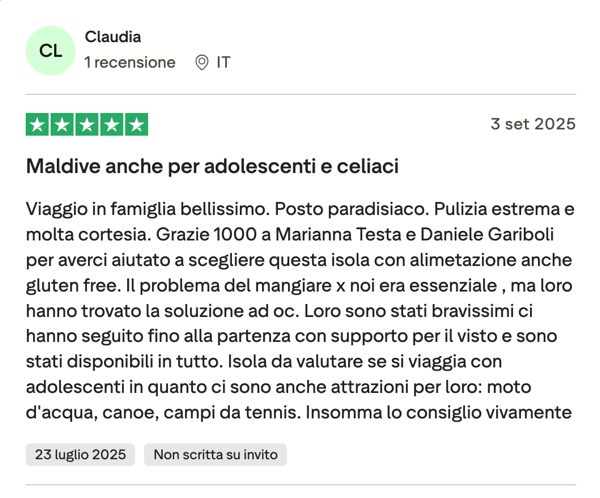The image size is (600, 498).
Task: Click the fifth green rating star
Action: coord(136,125)
